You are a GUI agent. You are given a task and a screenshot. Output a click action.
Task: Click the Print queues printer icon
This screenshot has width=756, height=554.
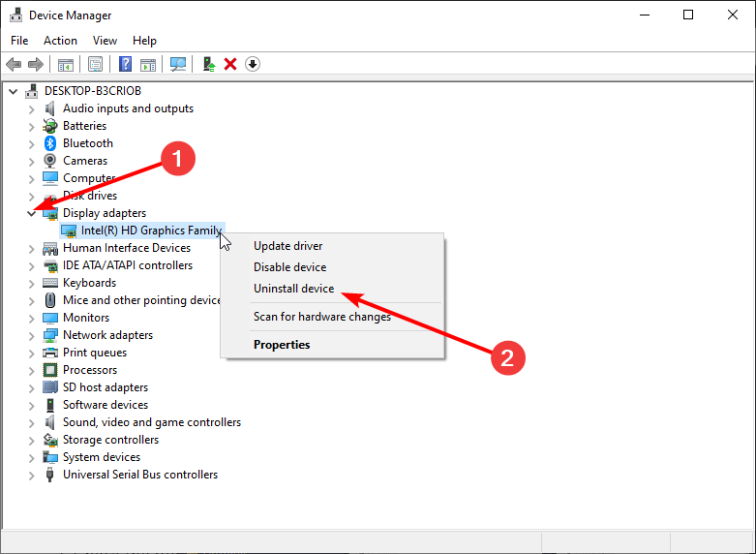tap(50, 353)
